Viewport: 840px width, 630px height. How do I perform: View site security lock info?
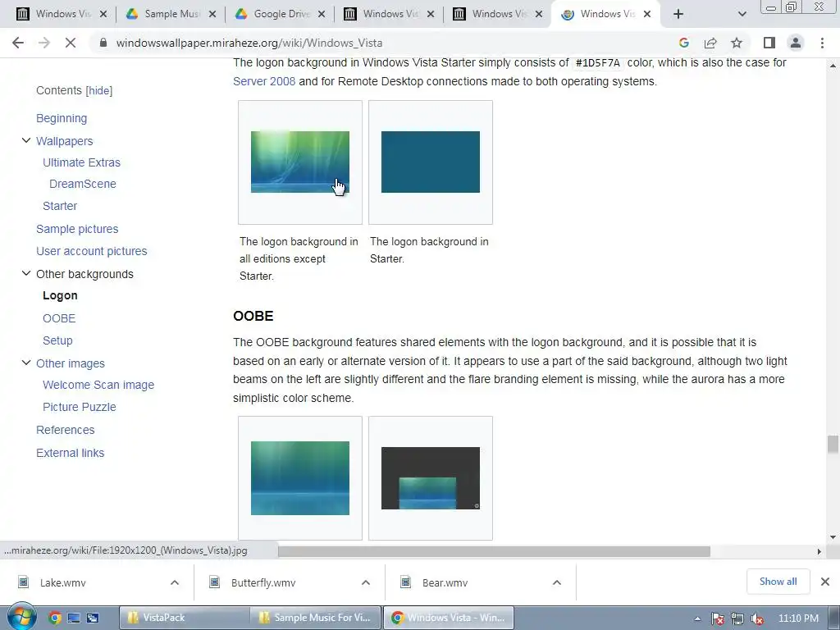coord(103,43)
